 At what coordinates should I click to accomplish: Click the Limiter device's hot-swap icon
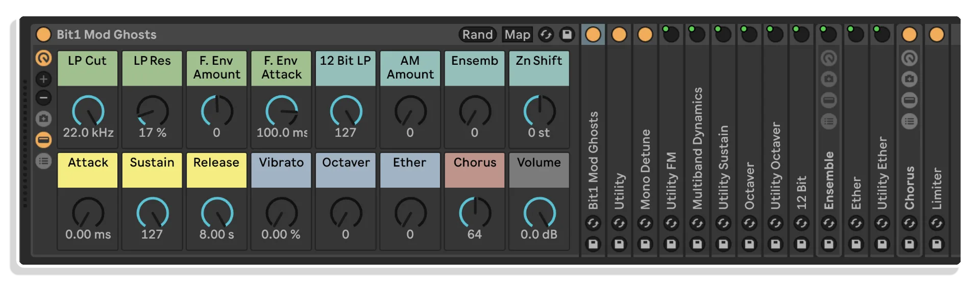[x=936, y=223]
